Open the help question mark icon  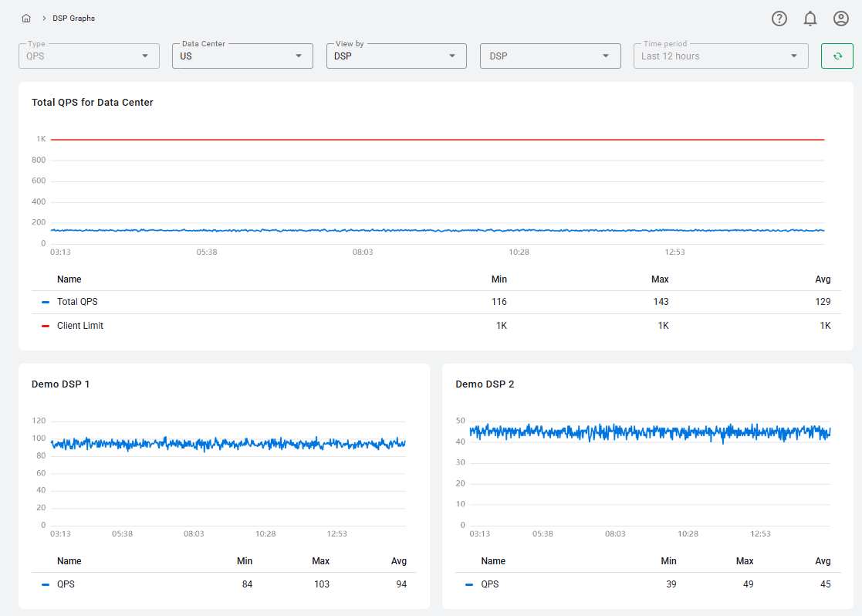click(x=779, y=19)
